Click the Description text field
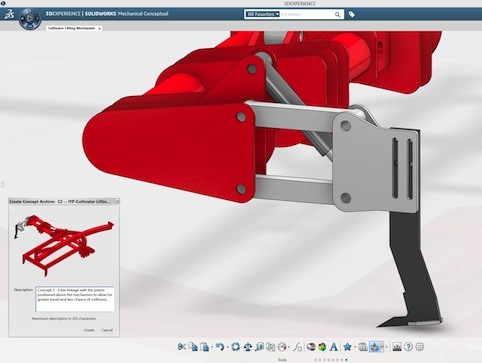Image resolution: width=482 pixels, height=363 pixels. (75, 299)
